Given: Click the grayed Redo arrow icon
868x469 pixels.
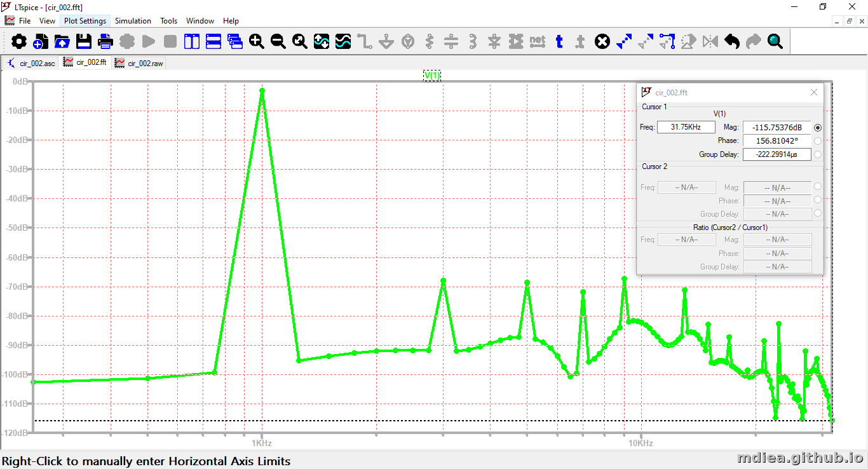Looking at the screenshot, I should [754, 42].
